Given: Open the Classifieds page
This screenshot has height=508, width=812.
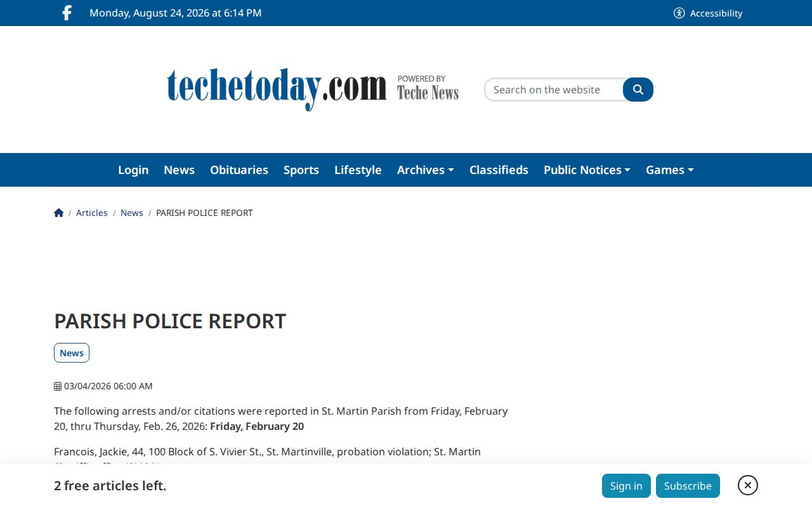Looking at the screenshot, I should [499, 170].
